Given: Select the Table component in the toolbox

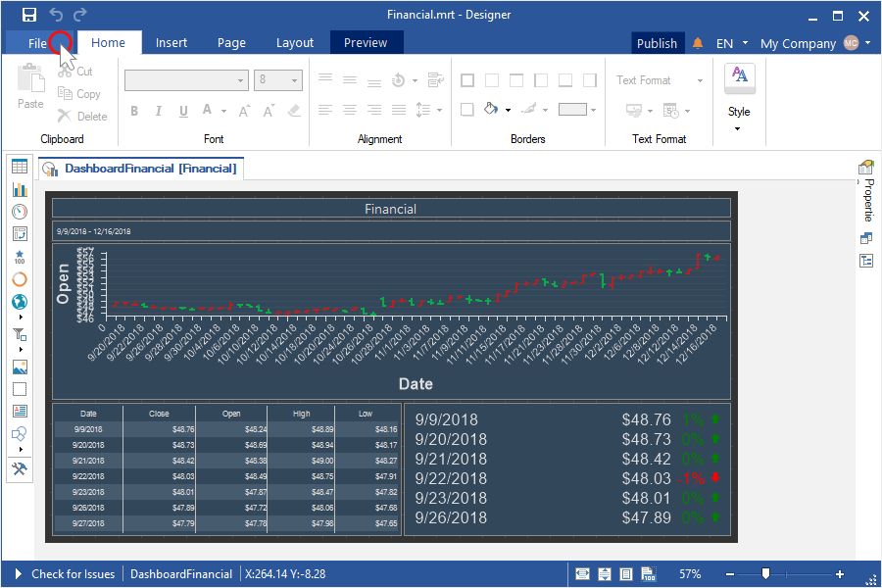Looking at the screenshot, I should coord(20,167).
